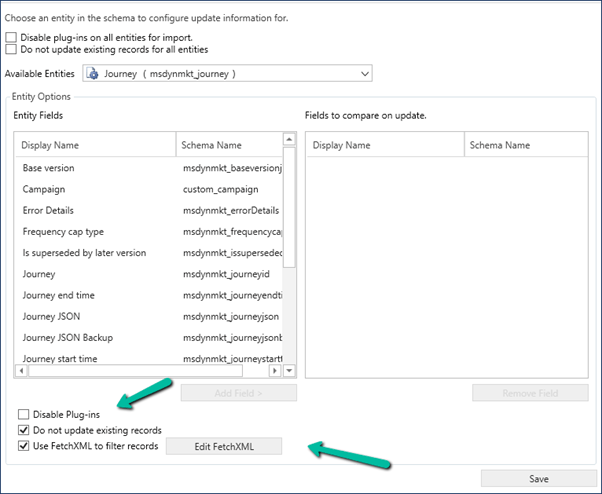
Task: Uncheck Use FetchXML to filter records
Action: [23, 446]
